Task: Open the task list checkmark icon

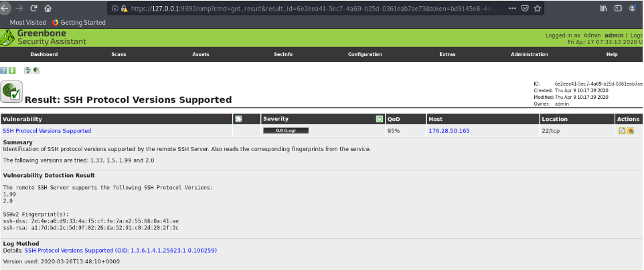Action: pyautogui.click(x=27, y=71)
